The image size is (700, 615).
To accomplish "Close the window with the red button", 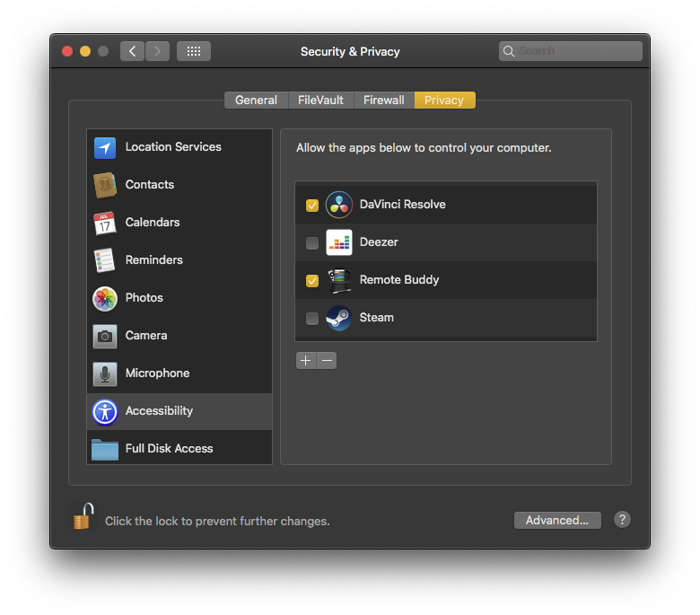I will click(67, 51).
